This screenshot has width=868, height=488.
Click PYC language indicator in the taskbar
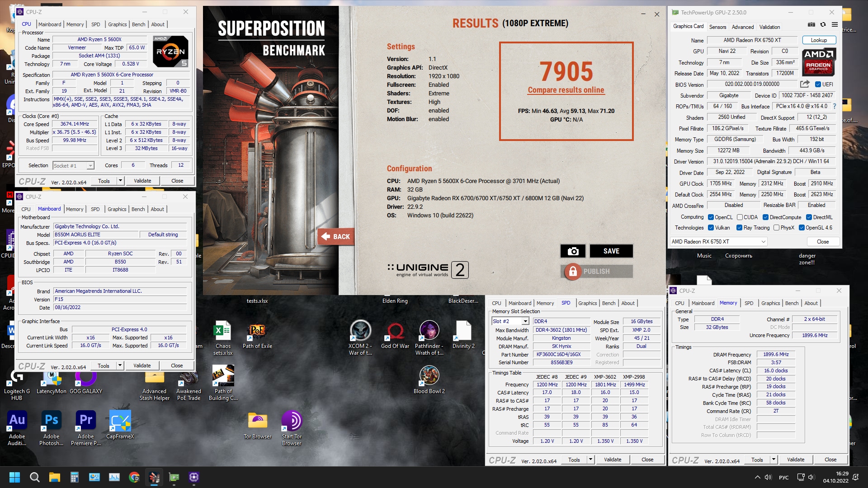point(784,478)
